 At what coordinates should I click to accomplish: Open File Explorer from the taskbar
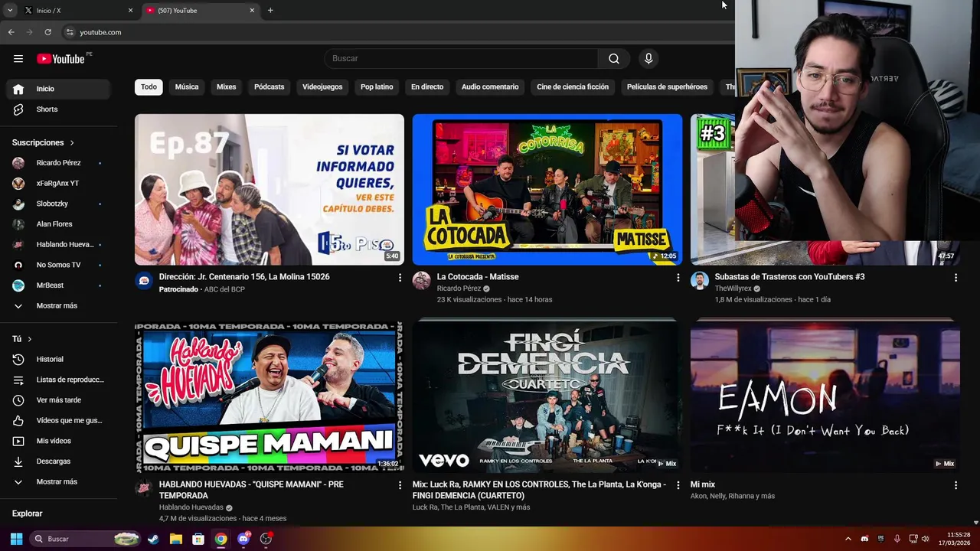175,539
